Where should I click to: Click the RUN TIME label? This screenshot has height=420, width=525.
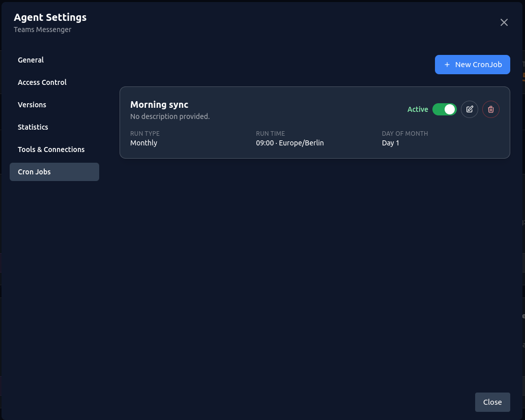point(271,134)
